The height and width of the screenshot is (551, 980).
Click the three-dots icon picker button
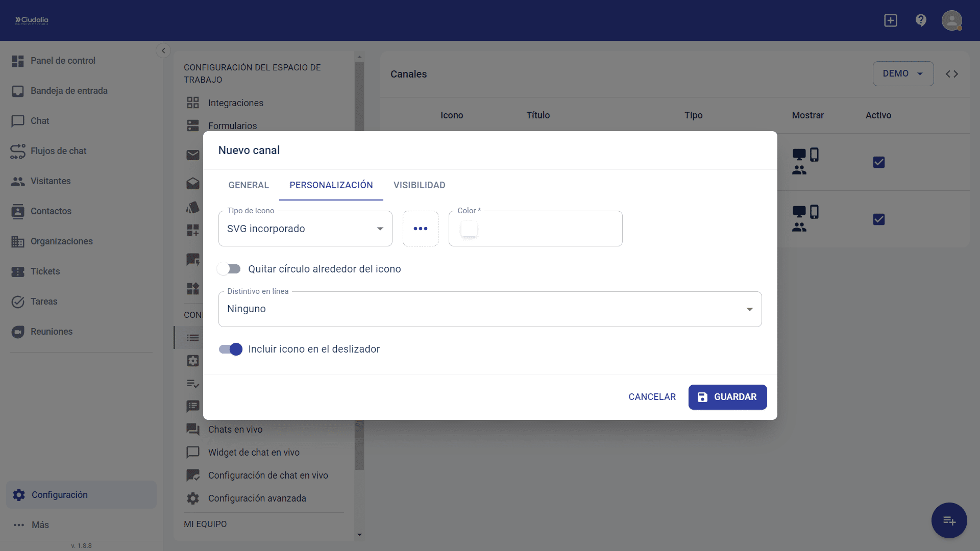coord(420,229)
